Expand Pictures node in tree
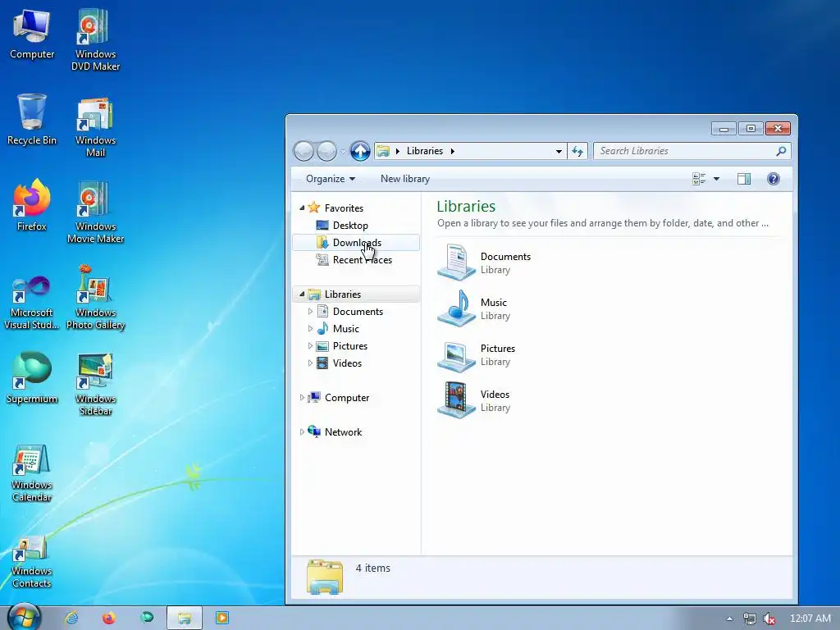The image size is (840, 630). click(310, 345)
